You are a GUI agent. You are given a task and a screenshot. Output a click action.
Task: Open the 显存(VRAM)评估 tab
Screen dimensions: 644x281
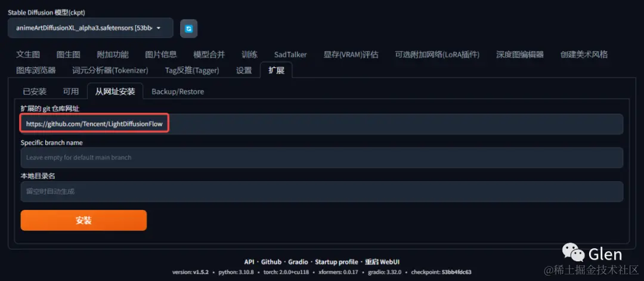click(351, 55)
